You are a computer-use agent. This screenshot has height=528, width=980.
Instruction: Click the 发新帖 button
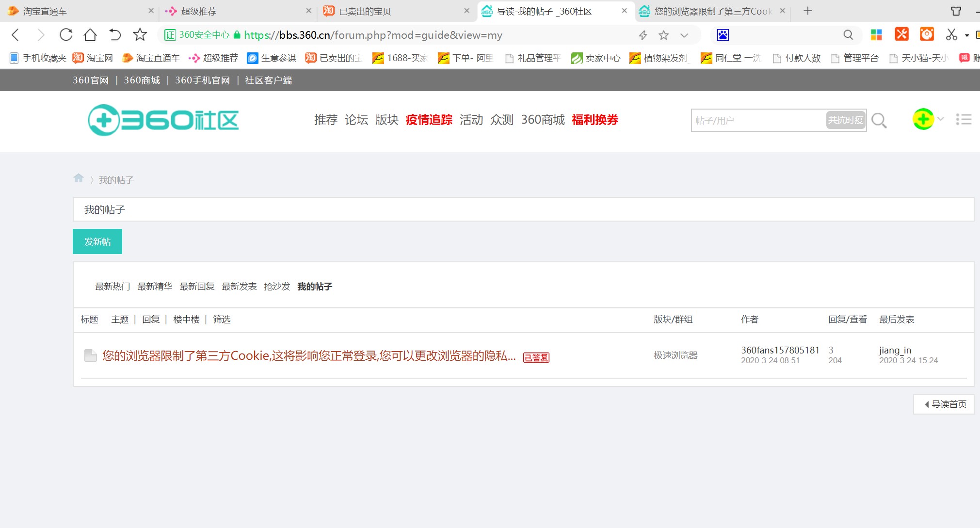coord(97,241)
